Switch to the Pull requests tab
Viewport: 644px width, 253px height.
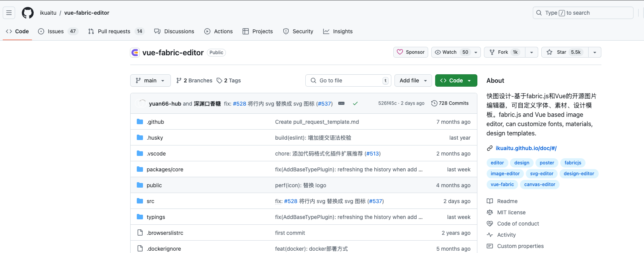click(x=116, y=31)
